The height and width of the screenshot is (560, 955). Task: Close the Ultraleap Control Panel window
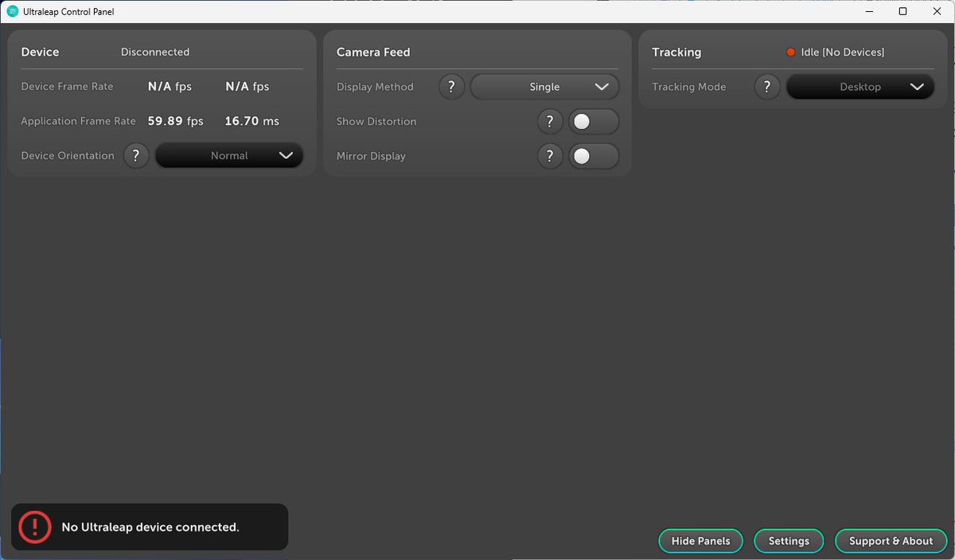pyautogui.click(x=937, y=11)
